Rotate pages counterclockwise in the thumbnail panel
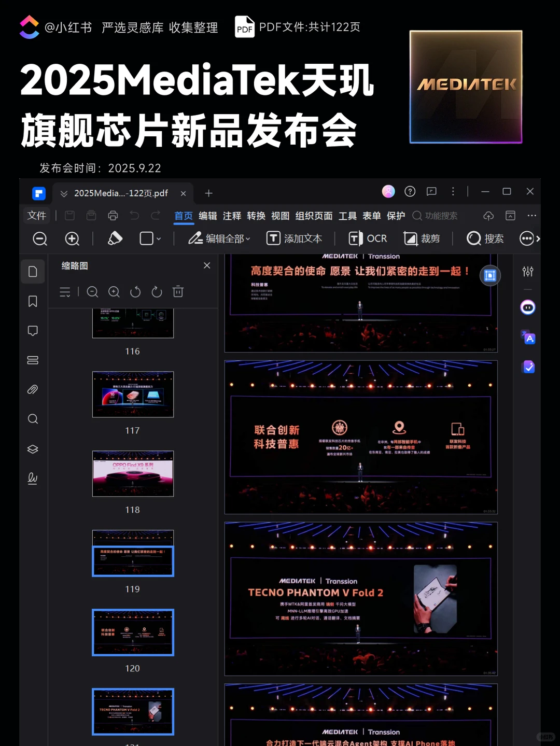This screenshot has width=560, height=746. click(135, 292)
